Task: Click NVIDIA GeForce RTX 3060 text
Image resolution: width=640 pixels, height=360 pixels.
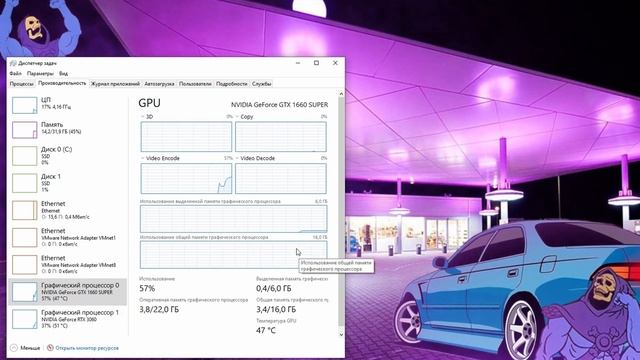Action: click(69, 319)
